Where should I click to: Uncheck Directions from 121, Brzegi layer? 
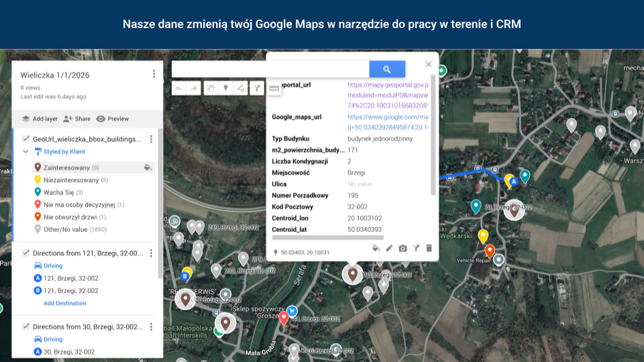click(x=25, y=253)
